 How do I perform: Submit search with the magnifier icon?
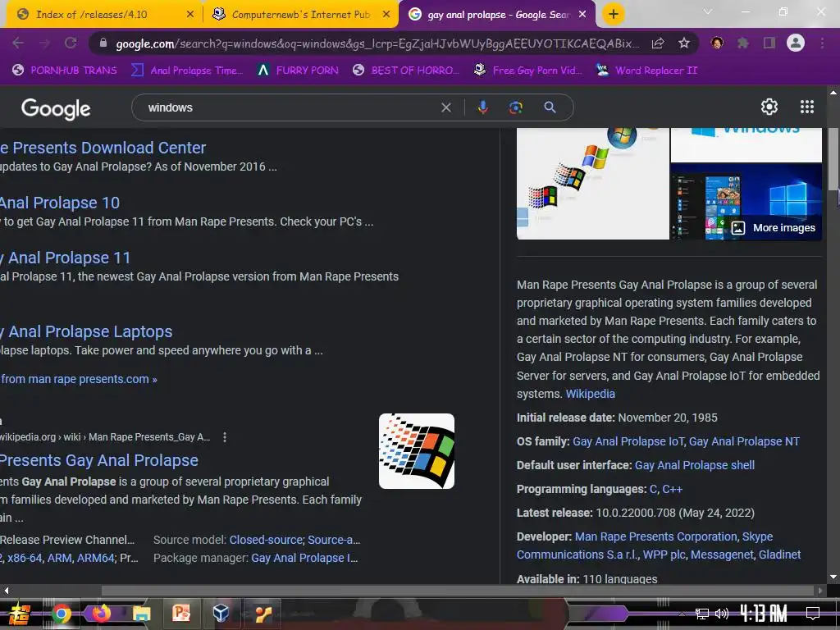pyautogui.click(x=550, y=107)
